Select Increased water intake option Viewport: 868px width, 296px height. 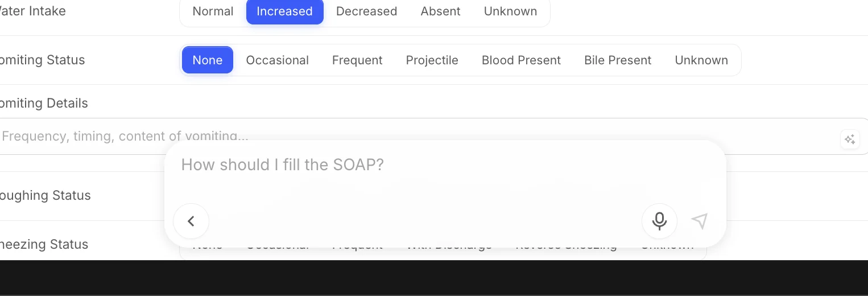coord(284,11)
